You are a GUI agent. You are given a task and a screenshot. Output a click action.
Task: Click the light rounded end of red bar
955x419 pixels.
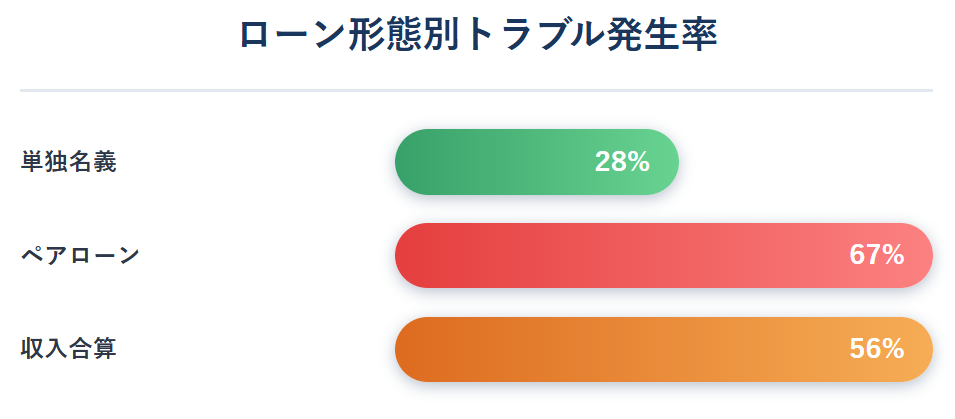click(x=917, y=256)
